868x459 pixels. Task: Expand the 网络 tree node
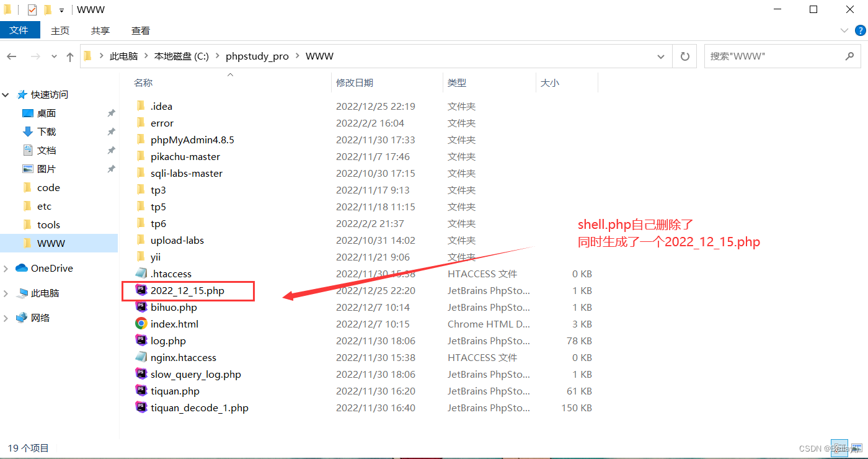(6, 318)
